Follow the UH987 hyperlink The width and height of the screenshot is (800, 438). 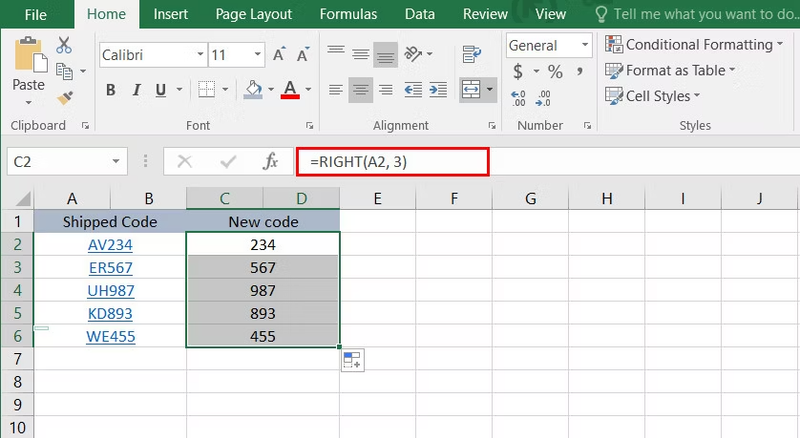111,290
